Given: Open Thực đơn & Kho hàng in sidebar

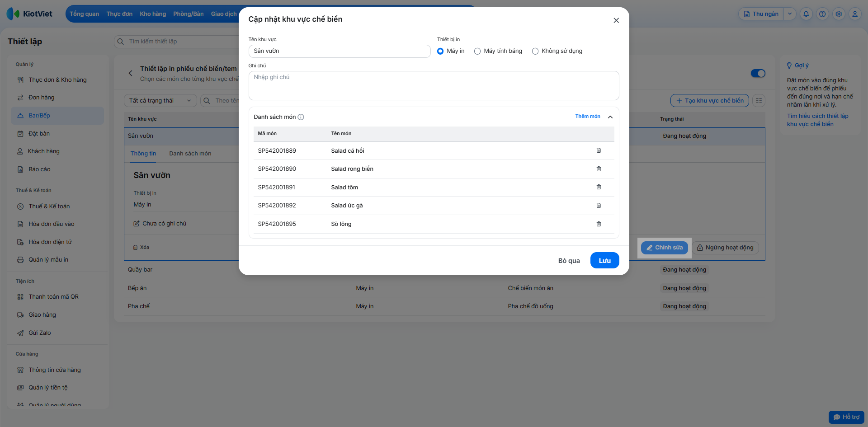Looking at the screenshot, I should (x=57, y=80).
